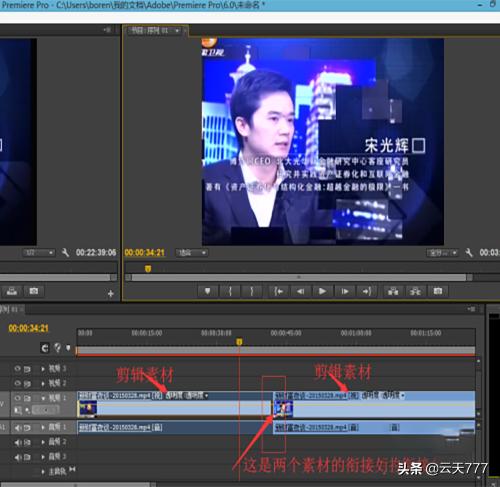
Task: Click the Mark In button
Action: coord(230,291)
